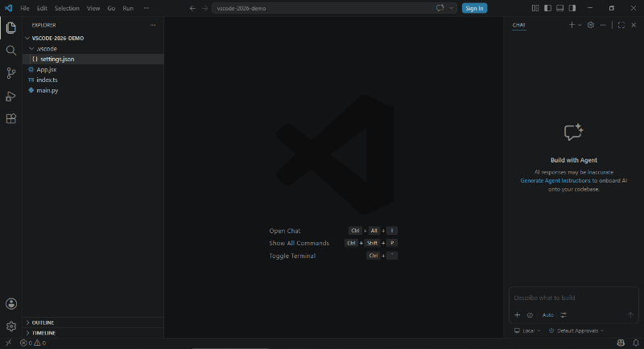Viewport: 644px width, 349px height.
Task: Open notifications bell in status bar
Action: tap(636, 343)
